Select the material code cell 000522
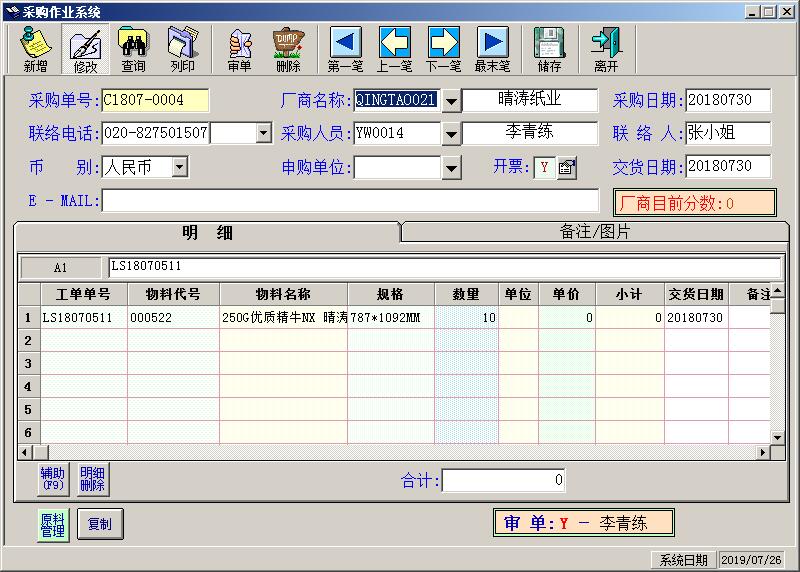 (x=173, y=317)
